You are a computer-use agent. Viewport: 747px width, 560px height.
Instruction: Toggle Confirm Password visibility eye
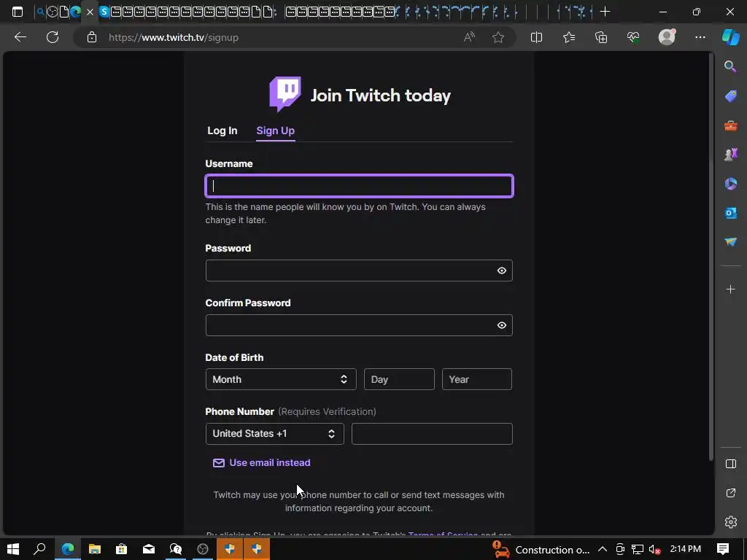coord(502,325)
